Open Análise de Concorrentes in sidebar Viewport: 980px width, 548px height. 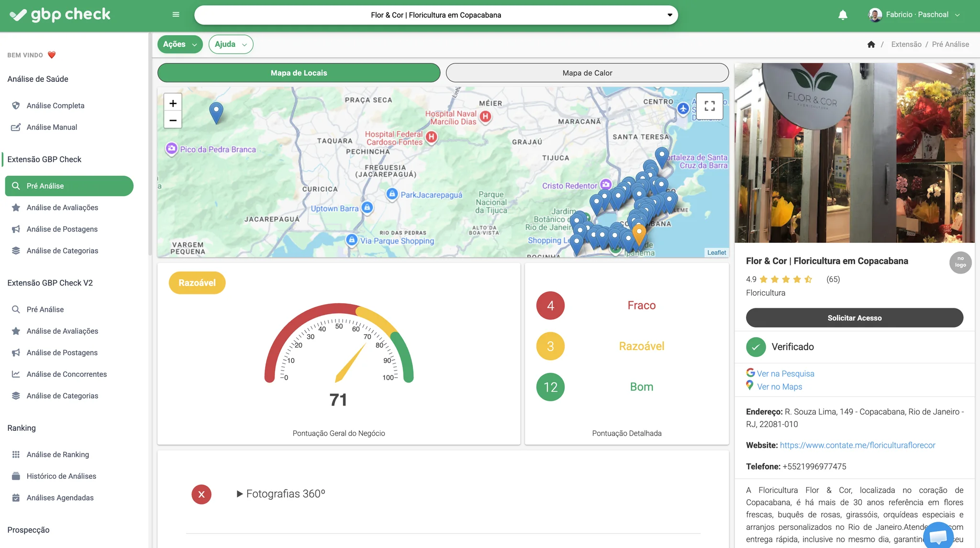point(67,374)
